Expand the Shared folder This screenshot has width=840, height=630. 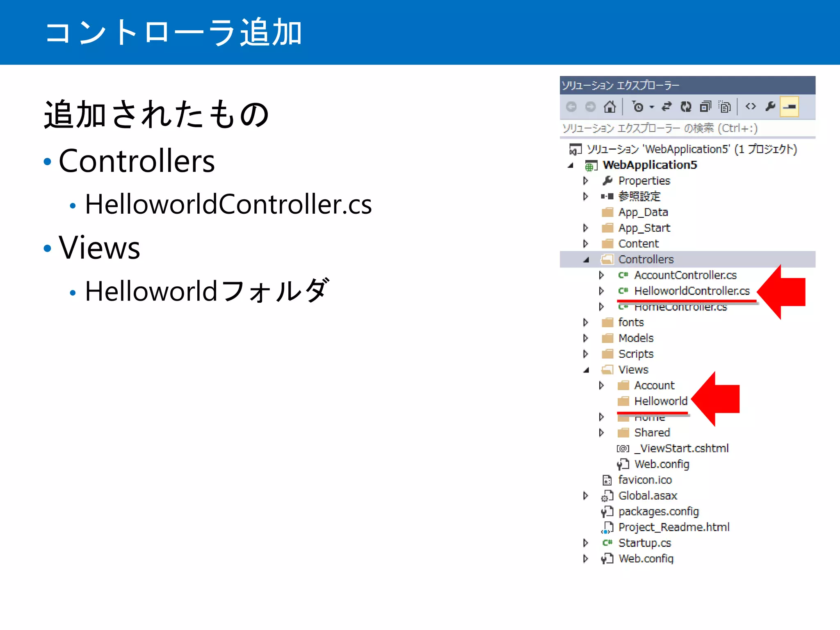pyautogui.click(x=601, y=433)
